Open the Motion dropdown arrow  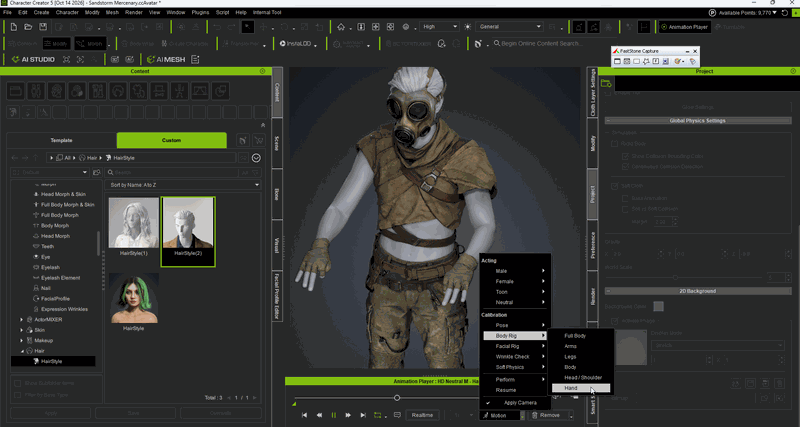click(x=522, y=416)
